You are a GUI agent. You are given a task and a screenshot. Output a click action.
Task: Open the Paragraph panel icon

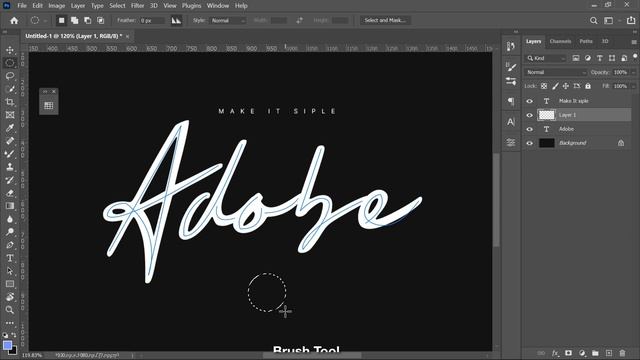point(511,101)
